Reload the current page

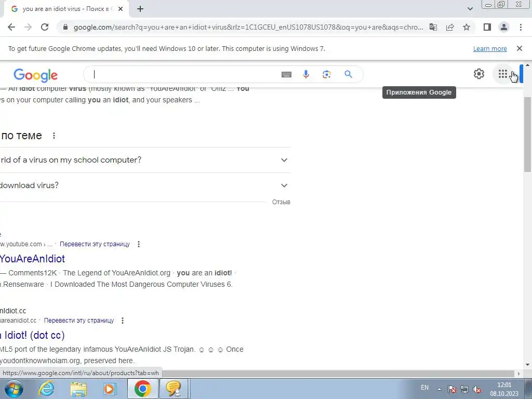(45, 27)
